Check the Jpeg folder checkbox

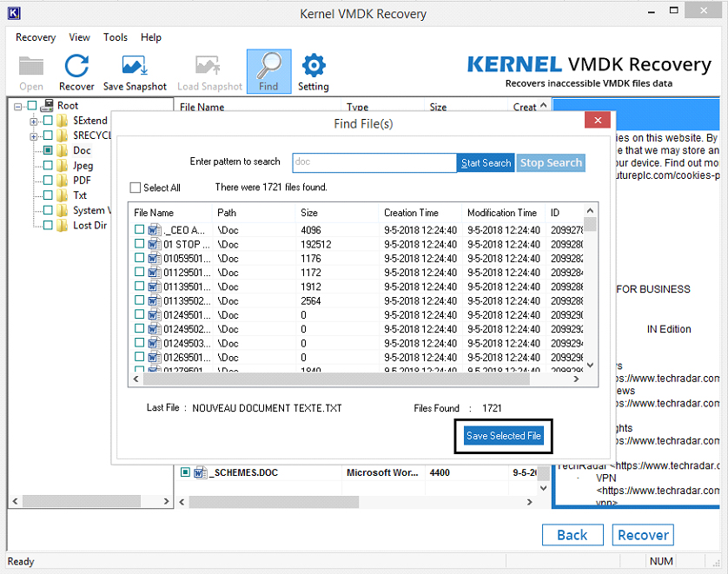coord(48,165)
